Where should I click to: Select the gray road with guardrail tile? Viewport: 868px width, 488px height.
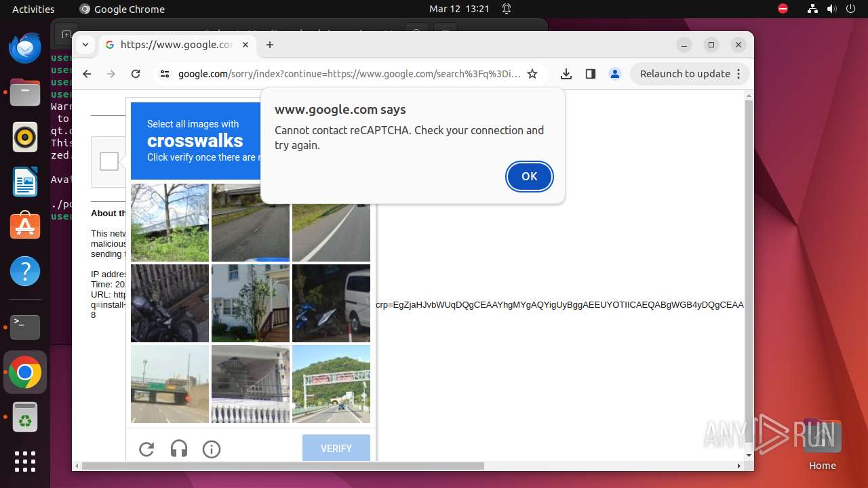pyautogui.click(x=250, y=222)
